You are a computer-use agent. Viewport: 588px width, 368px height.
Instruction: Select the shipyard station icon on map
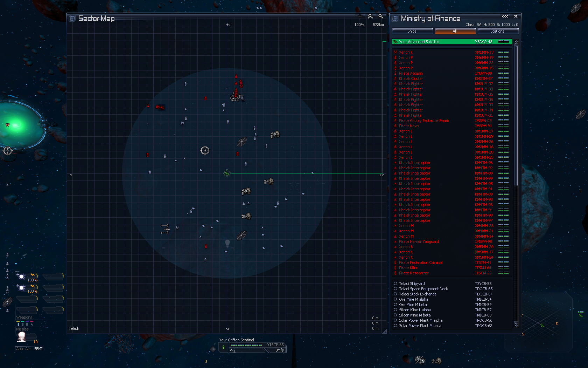click(x=166, y=229)
